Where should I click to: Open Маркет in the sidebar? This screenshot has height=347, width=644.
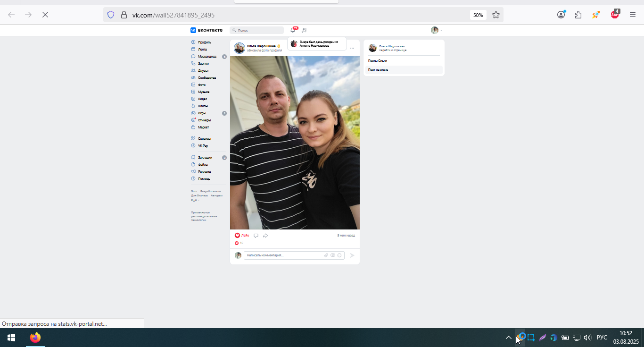(203, 127)
